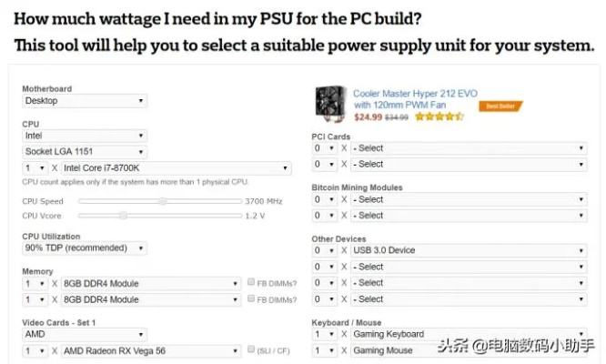Enable FB DIMMs checkbox for first memory row
This screenshot has height=364, width=606.
pos(251,283)
